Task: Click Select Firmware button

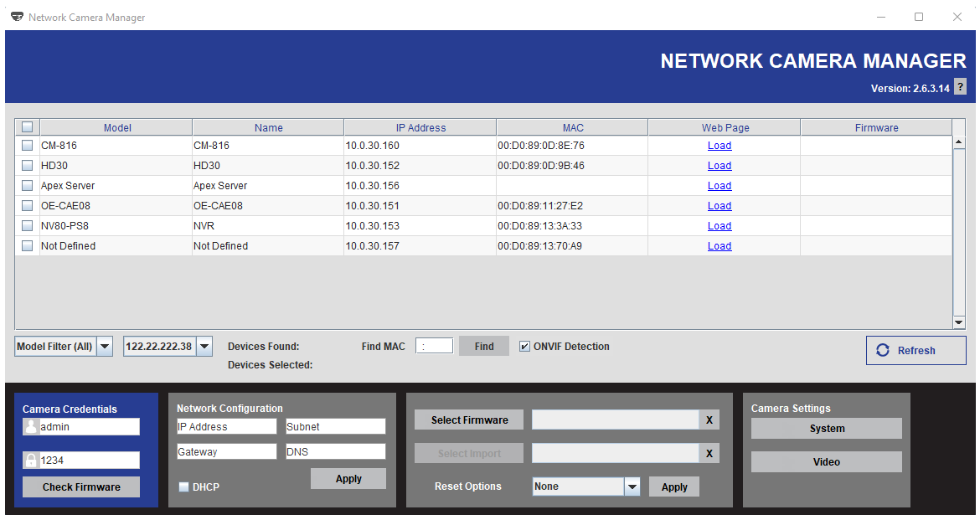Action: click(469, 420)
